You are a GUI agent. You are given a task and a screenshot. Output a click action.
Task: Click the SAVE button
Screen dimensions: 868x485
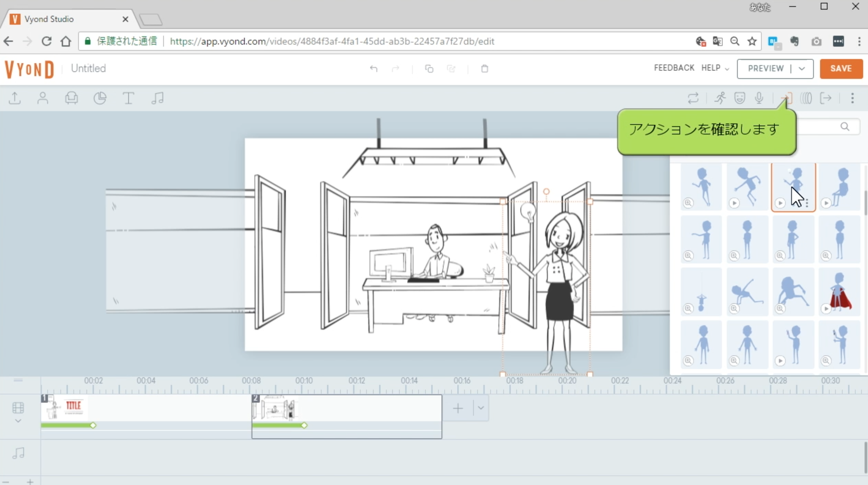coord(841,69)
